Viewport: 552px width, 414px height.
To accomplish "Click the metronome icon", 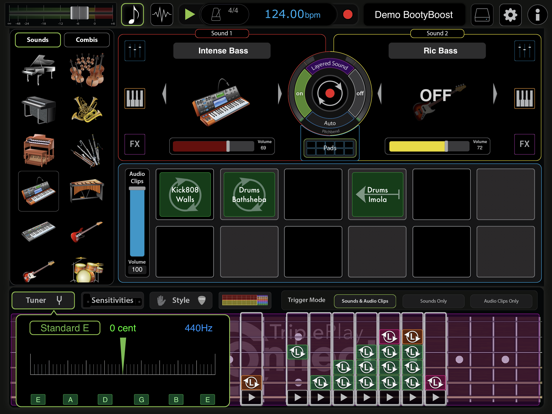I will click(x=215, y=14).
